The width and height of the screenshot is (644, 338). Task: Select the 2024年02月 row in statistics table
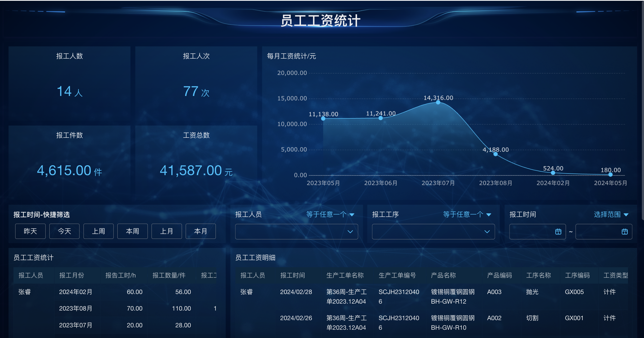coord(135,292)
